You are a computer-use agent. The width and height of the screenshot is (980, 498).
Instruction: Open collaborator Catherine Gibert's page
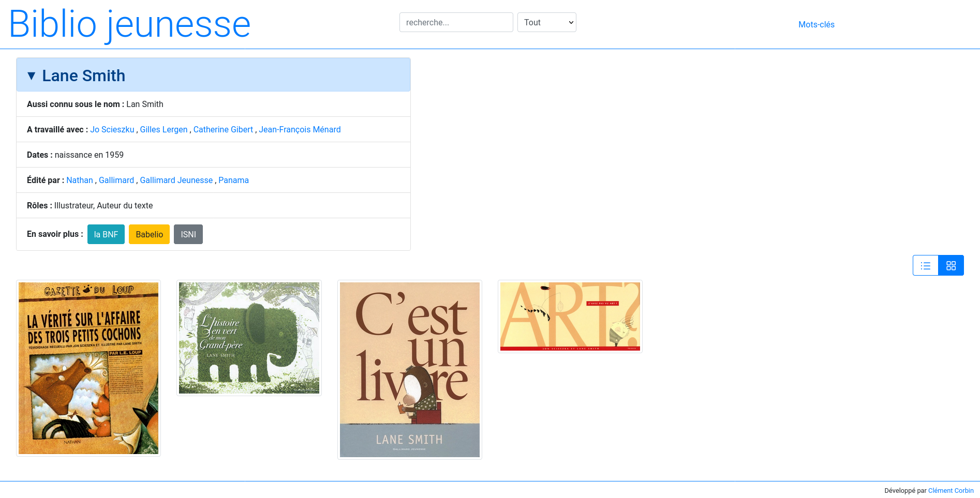[x=223, y=129]
